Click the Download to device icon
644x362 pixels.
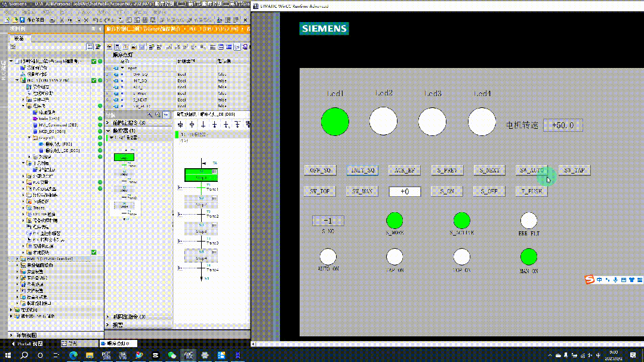click(x=130, y=20)
